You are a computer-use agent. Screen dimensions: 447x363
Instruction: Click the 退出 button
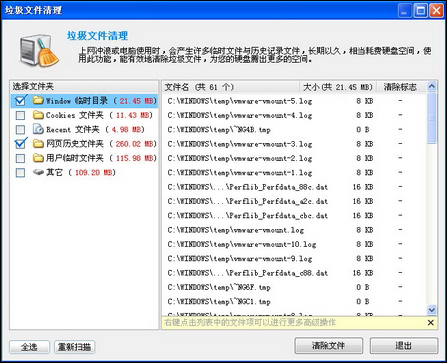(x=404, y=346)
